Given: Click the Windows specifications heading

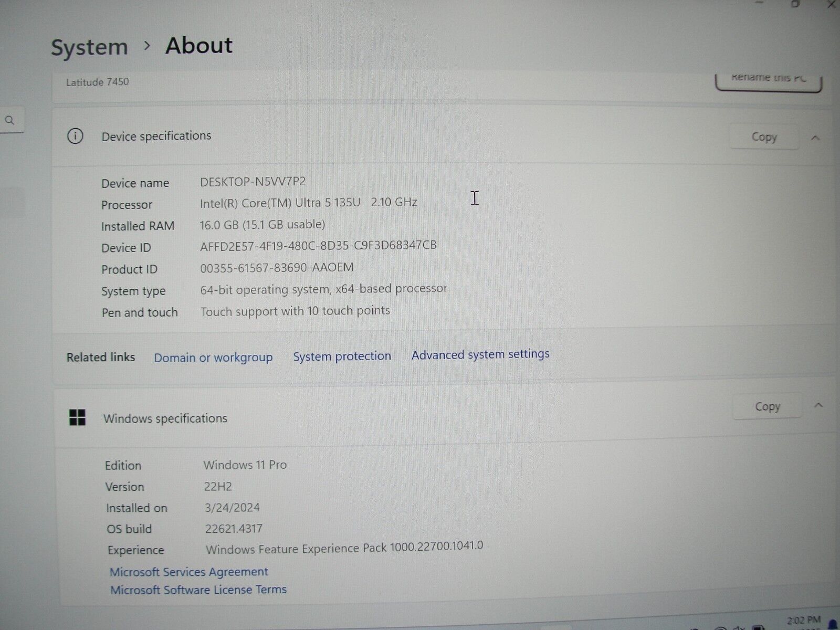Looking at the screenshot, I should 165,418.
